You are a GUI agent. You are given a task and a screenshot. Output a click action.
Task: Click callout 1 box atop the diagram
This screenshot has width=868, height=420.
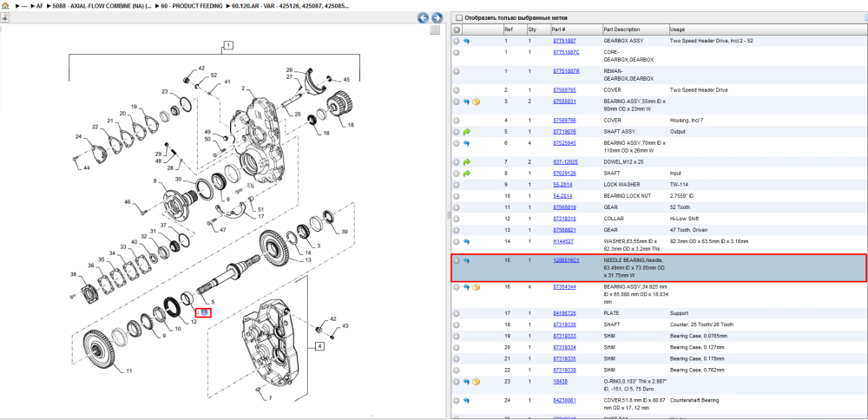tap(228, 45)
